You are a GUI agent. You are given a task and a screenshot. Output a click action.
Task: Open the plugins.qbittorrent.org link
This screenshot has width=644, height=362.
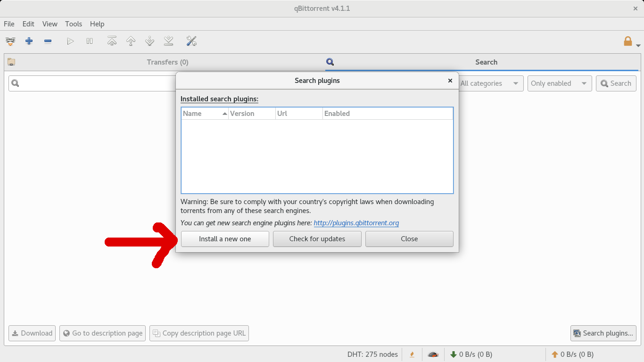(356, 223)
